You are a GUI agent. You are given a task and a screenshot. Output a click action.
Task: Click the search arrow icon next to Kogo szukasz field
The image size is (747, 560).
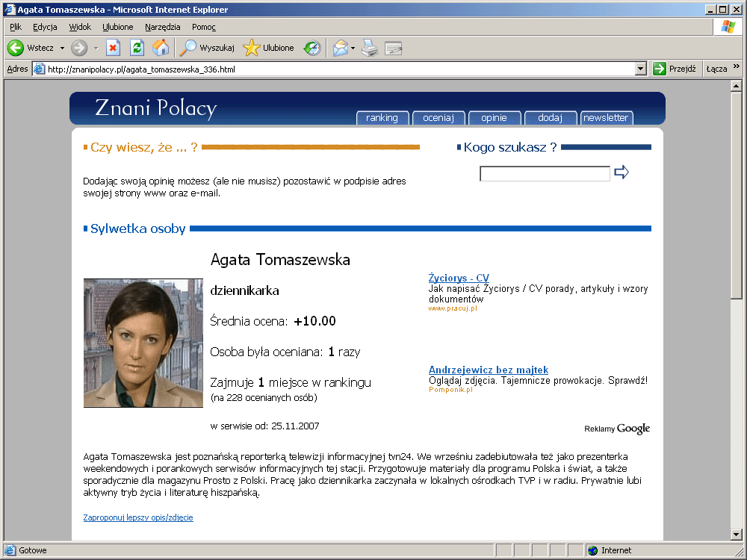click(x=622, y=172)
